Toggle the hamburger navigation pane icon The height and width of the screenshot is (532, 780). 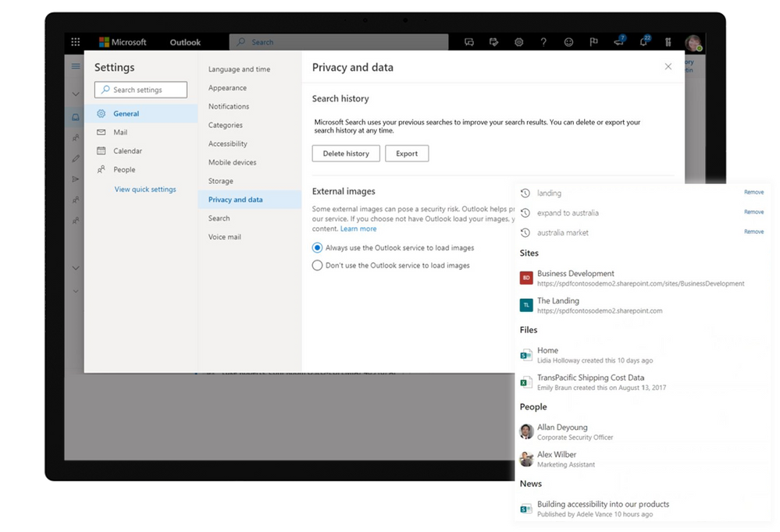(x=76, y=66)
